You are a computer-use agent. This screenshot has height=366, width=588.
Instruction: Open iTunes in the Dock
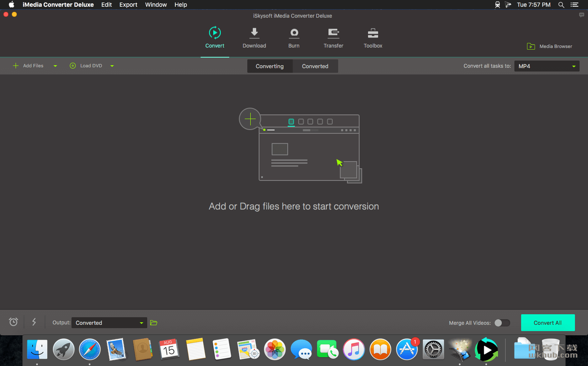pyautogui.click(x=354, y=350)
